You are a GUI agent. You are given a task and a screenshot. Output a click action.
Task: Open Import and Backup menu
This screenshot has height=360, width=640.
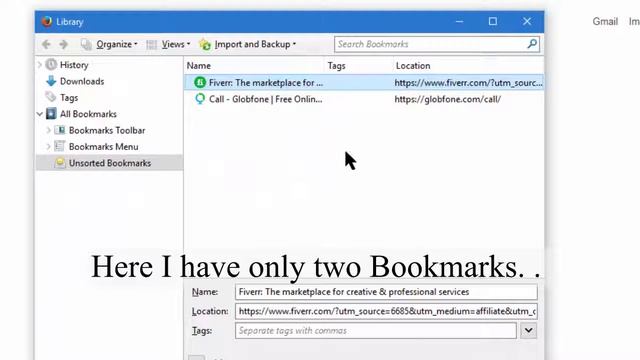(x=255, y=44)
